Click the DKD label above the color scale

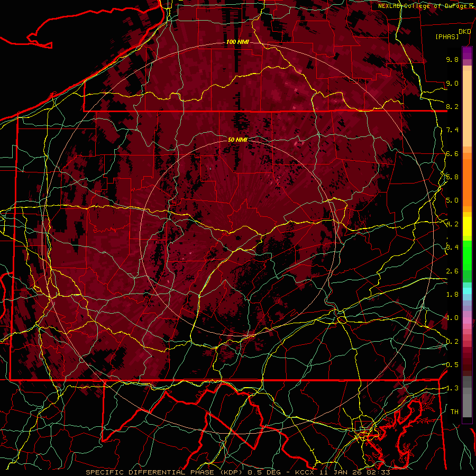point(465,32)
